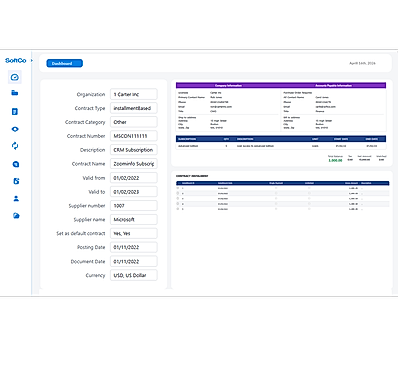Click the SoftCo logo
The width and height of the screenshot is (398, 368).
coord(16,60)
